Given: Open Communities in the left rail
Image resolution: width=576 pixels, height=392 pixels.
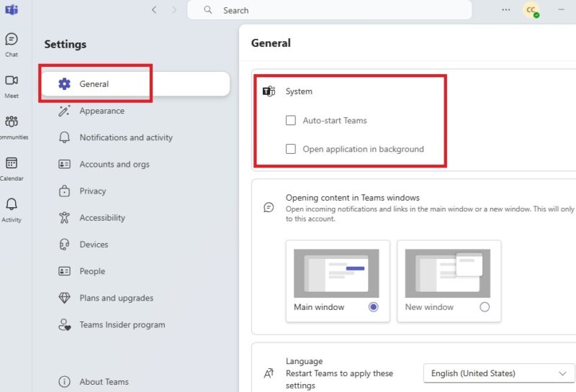Looking at the screenshot, I should click(x=12, y=127).
